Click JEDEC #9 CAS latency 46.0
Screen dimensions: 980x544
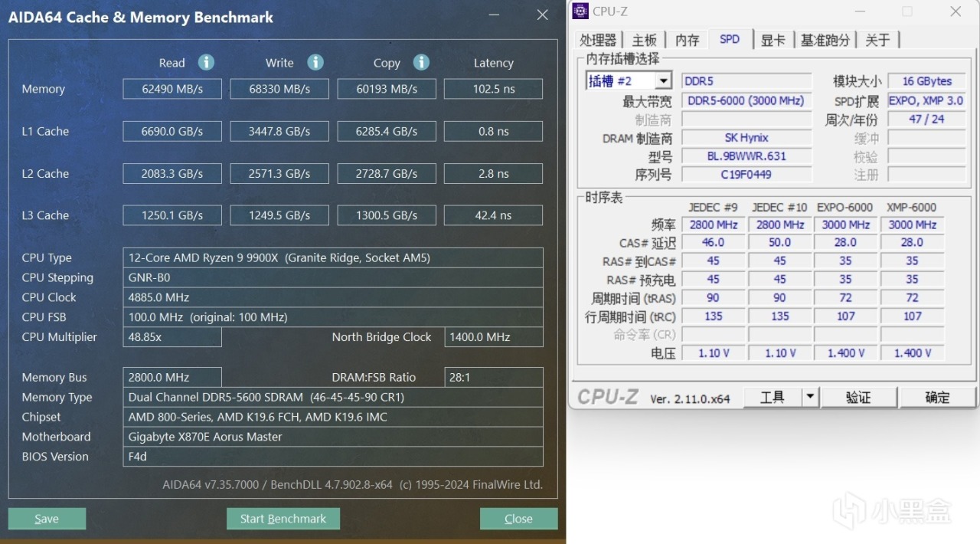[714, 242]
